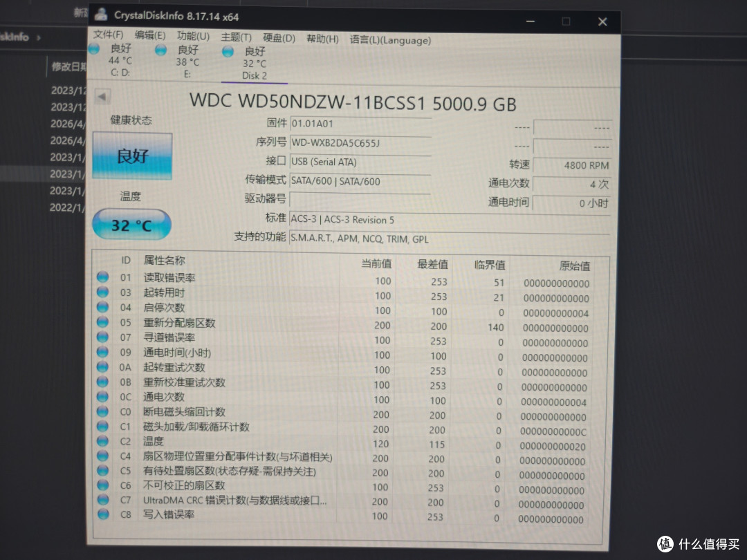747x560 pixels.
Task: Click the standard field ACS-3 Revision 5
Action: point(450,220)
